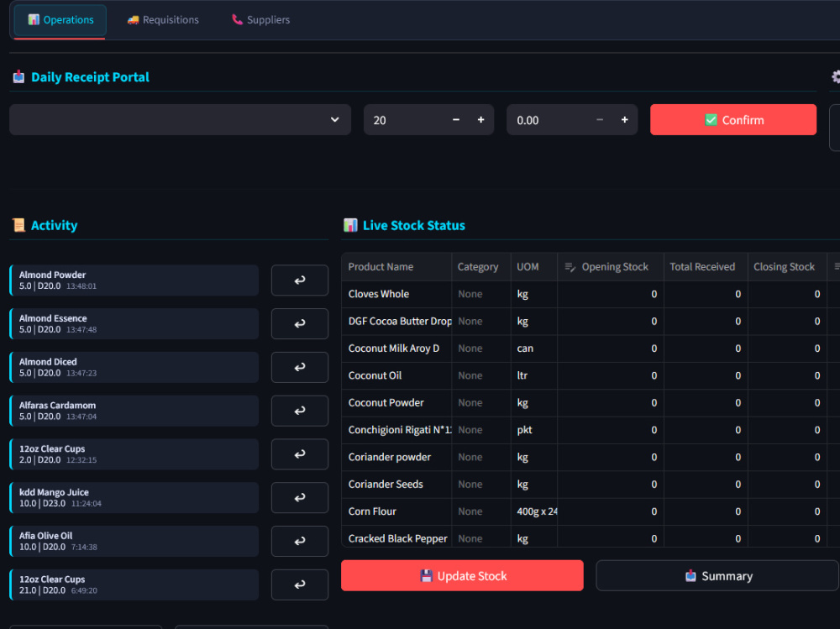The height and width of the screenshot is (629, 840).
Task: Select the Almond Diced activity card
Action: (x=134, y=367)
